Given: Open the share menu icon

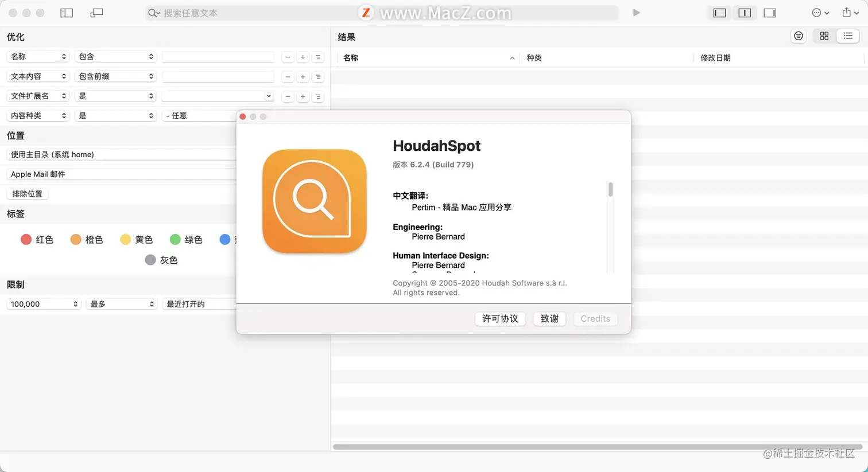Looking at the screenshot, I should (850, 13).
